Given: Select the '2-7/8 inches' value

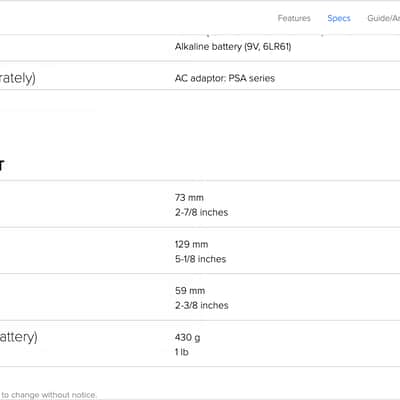Looking at the screenshot, I should [x=202, y=212].
